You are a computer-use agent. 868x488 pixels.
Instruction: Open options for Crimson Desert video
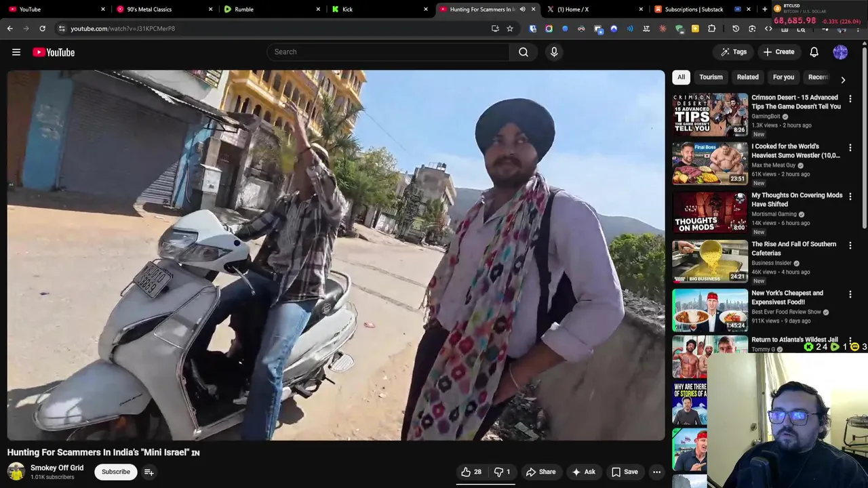coord(850,99)
